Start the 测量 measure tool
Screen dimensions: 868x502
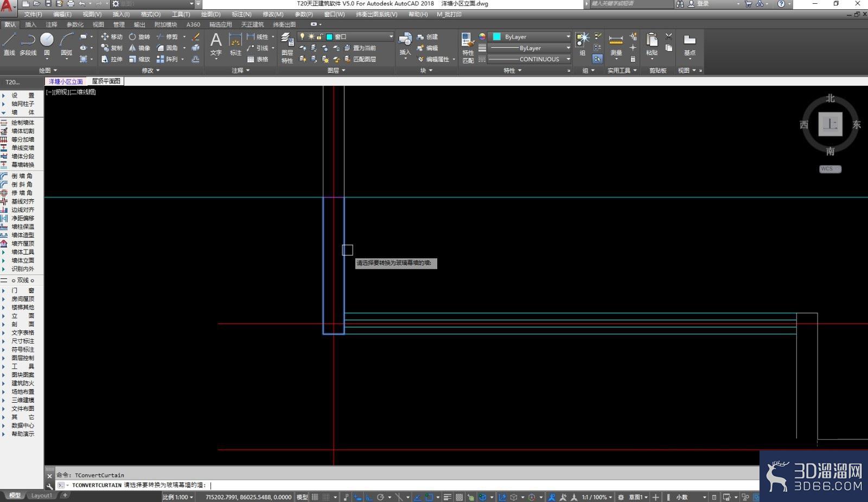(x=616, y=46)
